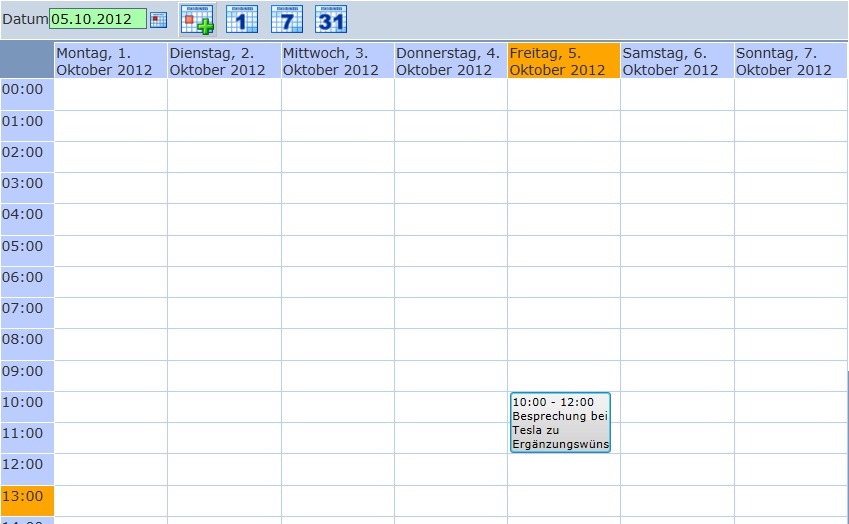849x524 pixels.
Task: Select the Dienstag, 2. Oktober column header
Action: [x=224, y=61]
